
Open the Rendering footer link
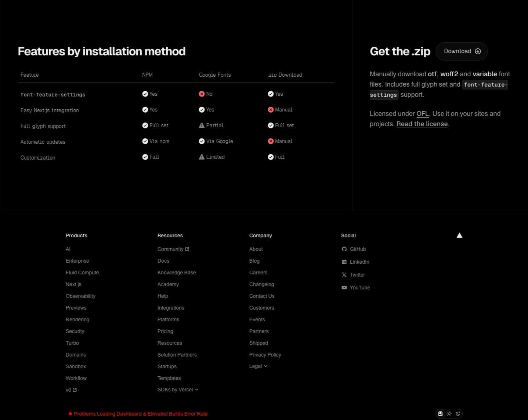pyautogui.click(x=77, y=319)
